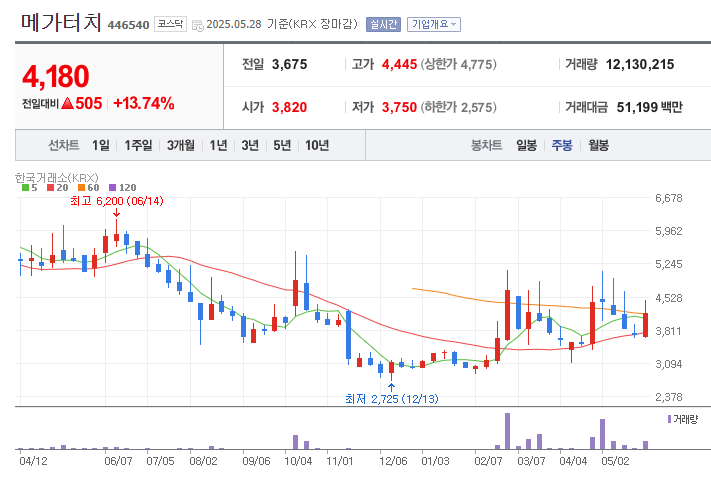
Task: Select the 1일 line chart period
Action: [x=101, y=145]
